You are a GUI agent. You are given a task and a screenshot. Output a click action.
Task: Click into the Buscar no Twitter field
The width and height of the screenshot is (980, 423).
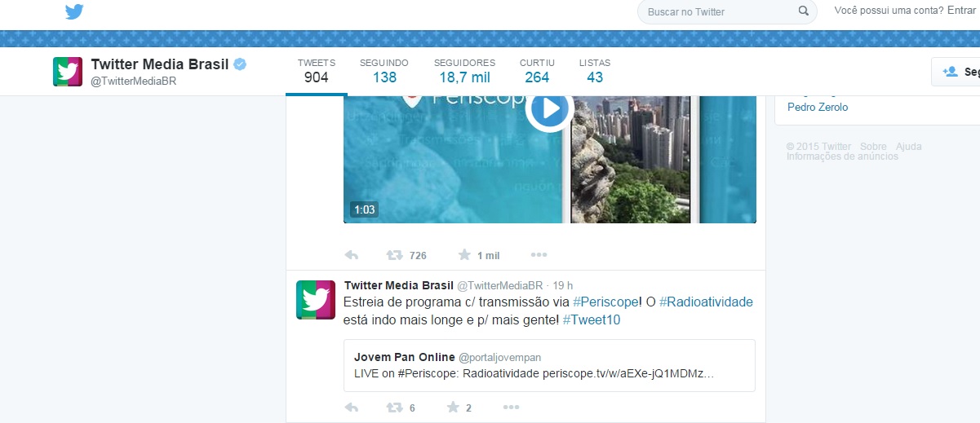pos(718,11)
